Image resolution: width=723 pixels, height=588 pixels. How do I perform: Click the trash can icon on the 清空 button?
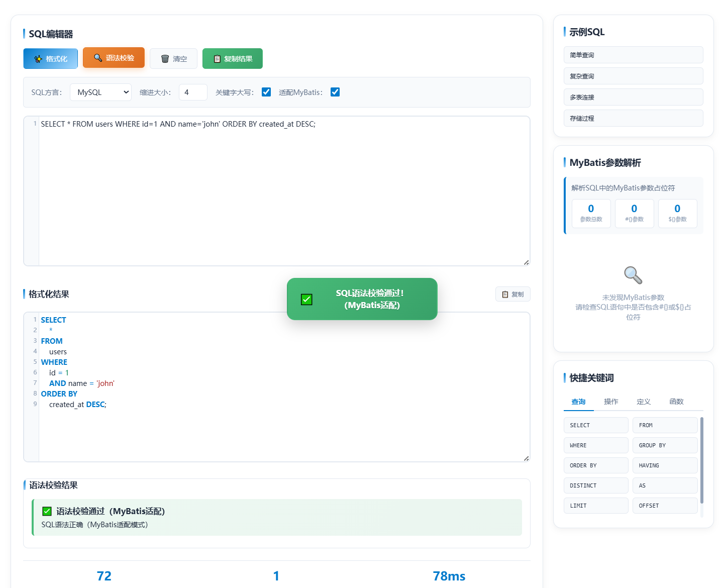(165, 59)
